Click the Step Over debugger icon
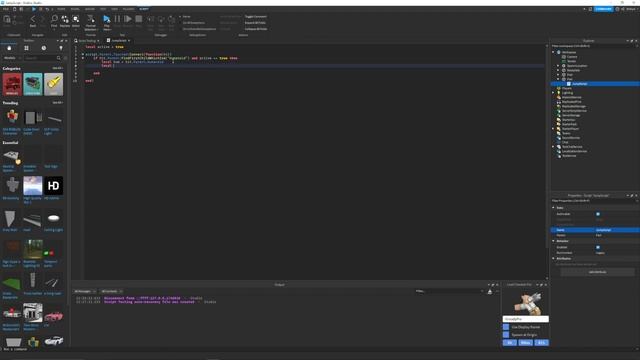 [161, 19]
